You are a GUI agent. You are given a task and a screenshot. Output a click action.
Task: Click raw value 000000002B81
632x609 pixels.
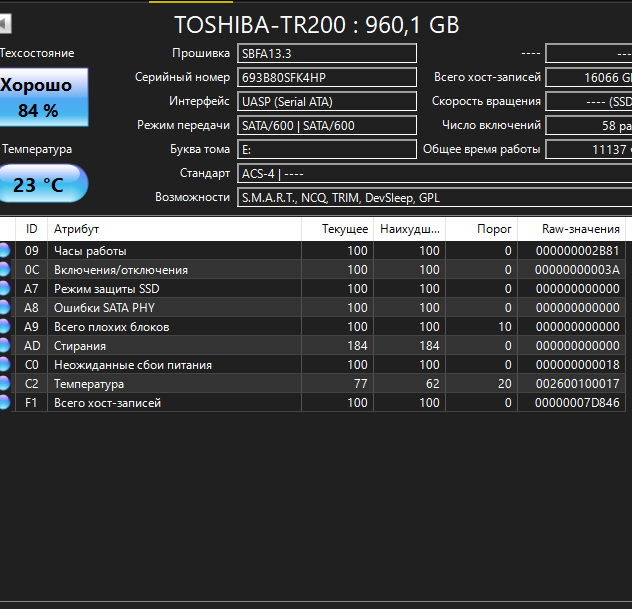[x=577, y=251]
